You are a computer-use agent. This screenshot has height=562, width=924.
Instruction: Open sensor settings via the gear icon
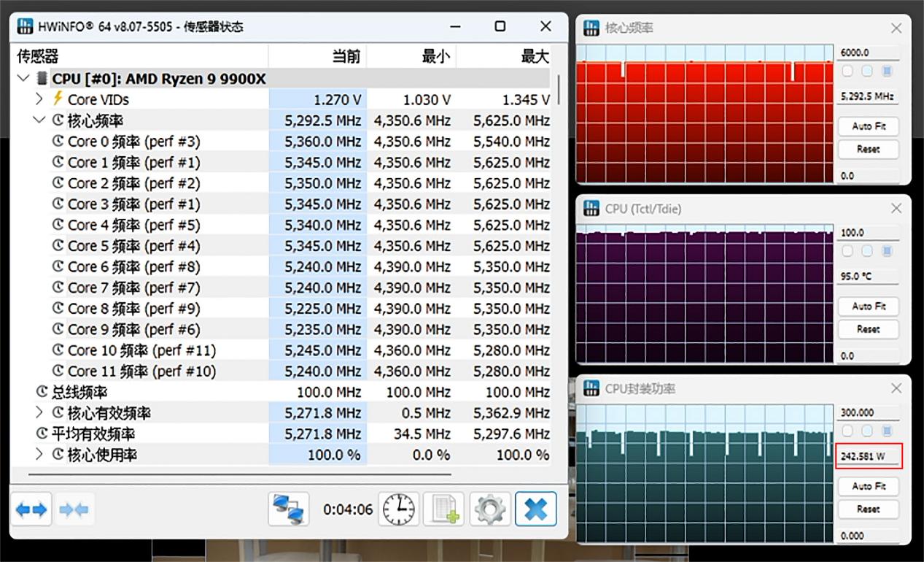pos(489,509)
